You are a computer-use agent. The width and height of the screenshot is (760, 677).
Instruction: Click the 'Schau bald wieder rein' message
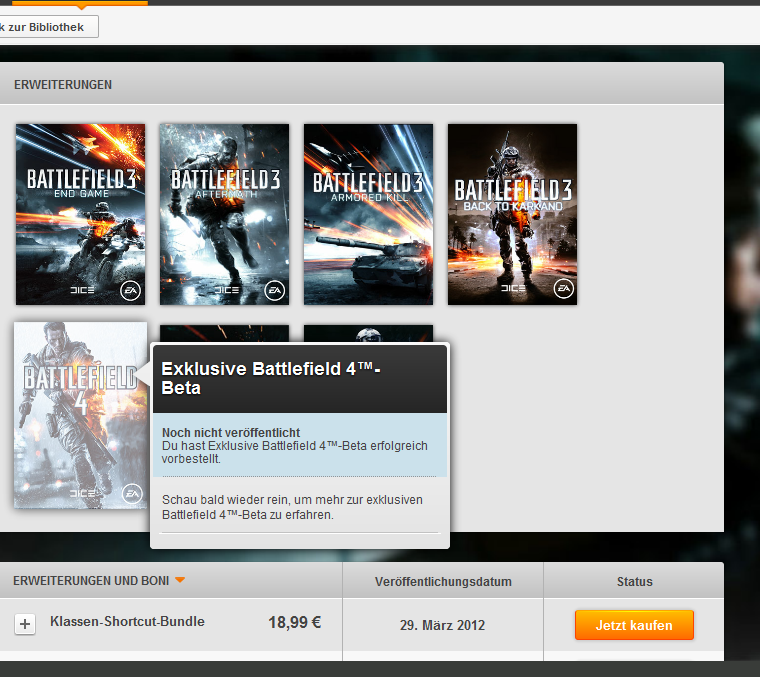tap(292, 507)
